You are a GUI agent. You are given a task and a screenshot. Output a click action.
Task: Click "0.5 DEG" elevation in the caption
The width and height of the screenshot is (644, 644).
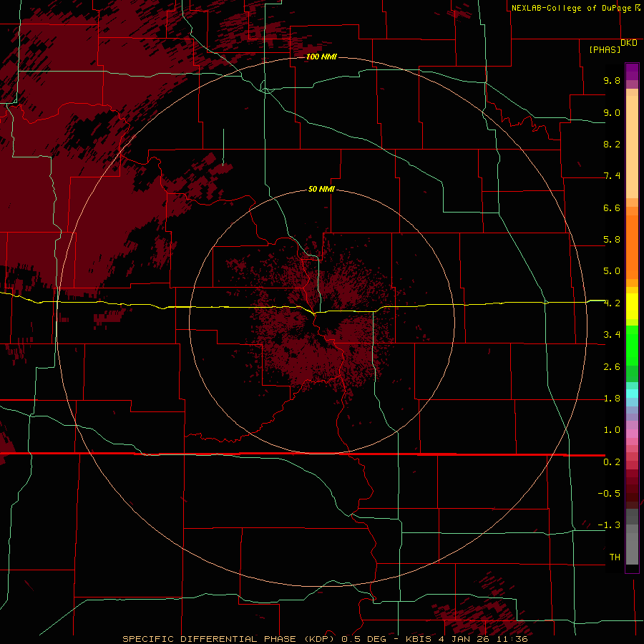click(x=364, y=639)
